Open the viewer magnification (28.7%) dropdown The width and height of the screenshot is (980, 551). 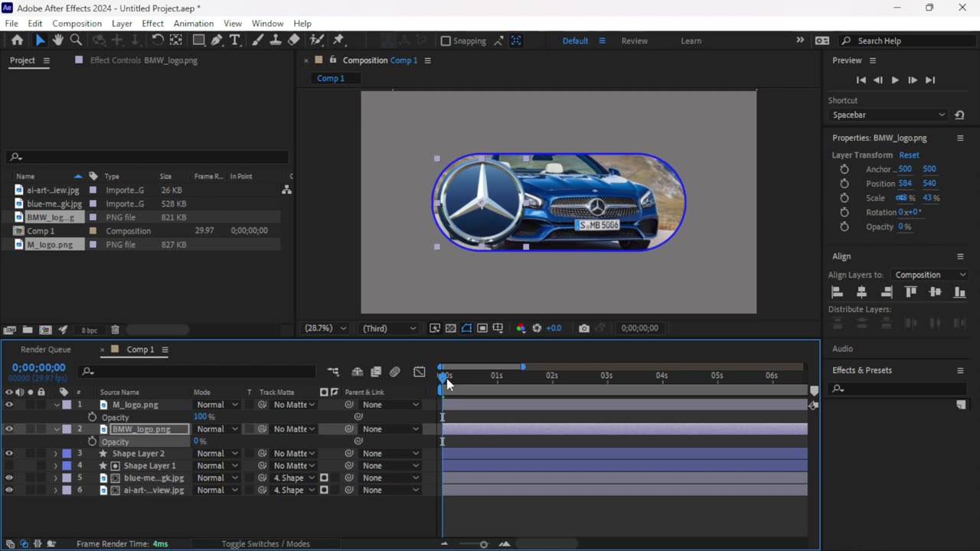pos(325,328)
